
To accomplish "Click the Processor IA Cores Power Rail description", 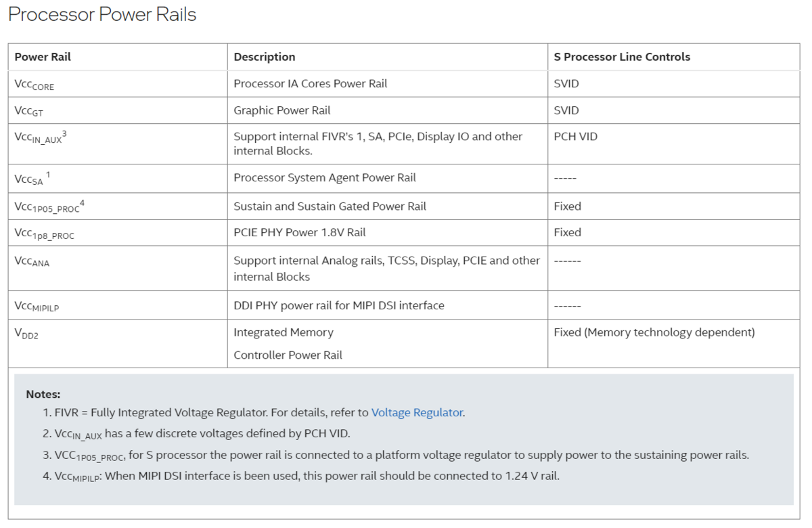I will click(311, 84).
